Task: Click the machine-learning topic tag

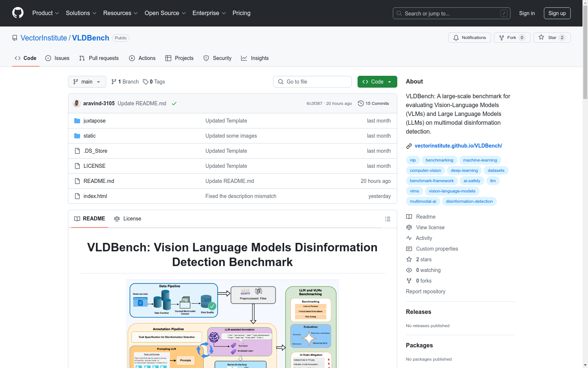Action: click(x=480, y=160)
